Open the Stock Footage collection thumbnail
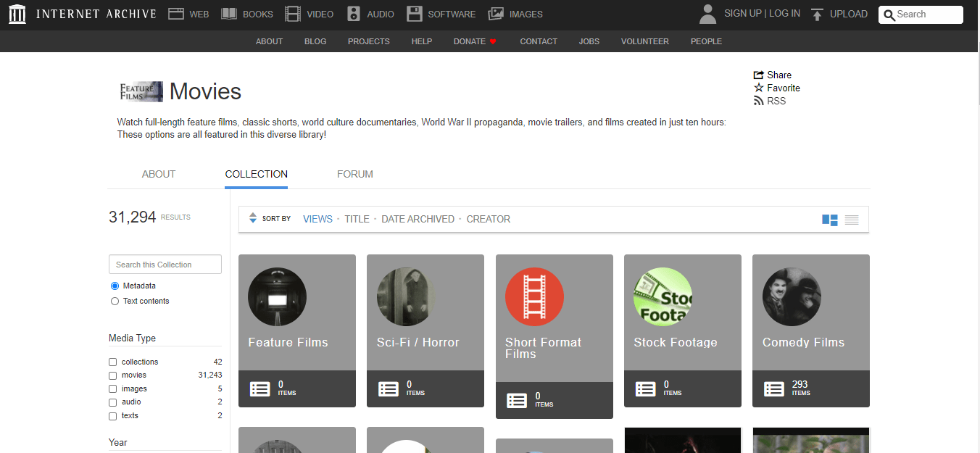The width and height of the screenshot is (980, 453). pyautogui.click(x=663, y=297)
